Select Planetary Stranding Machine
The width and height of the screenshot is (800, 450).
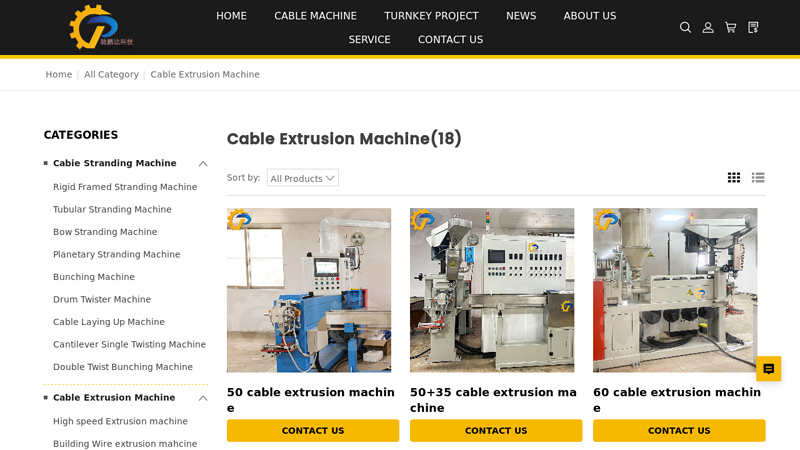[117, 254]
